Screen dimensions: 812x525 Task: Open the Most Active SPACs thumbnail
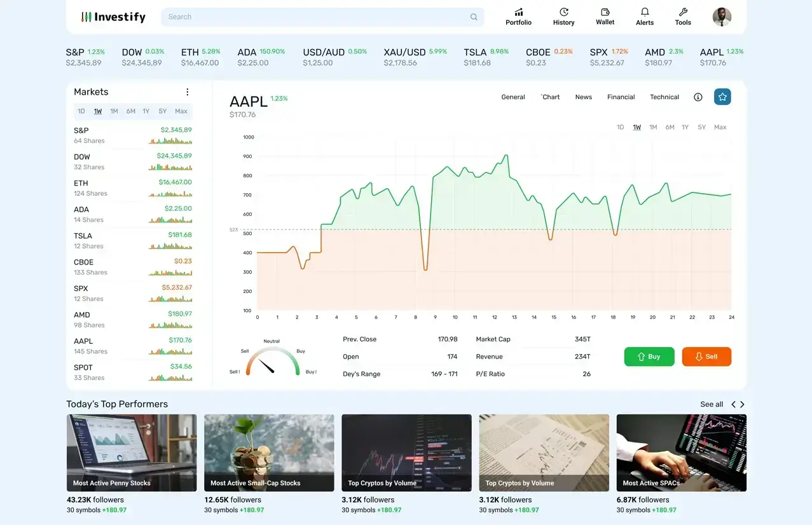(681, 453)
